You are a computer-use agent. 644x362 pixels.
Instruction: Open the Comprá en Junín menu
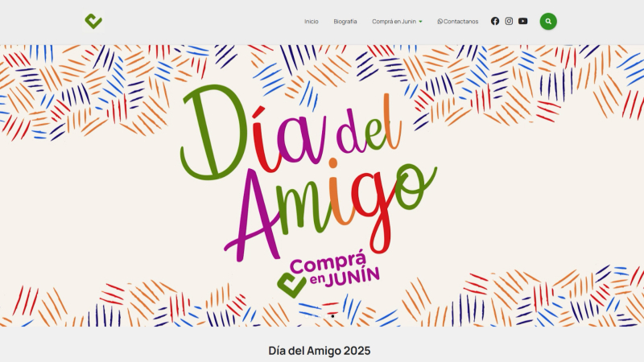[x=394, y=22]
